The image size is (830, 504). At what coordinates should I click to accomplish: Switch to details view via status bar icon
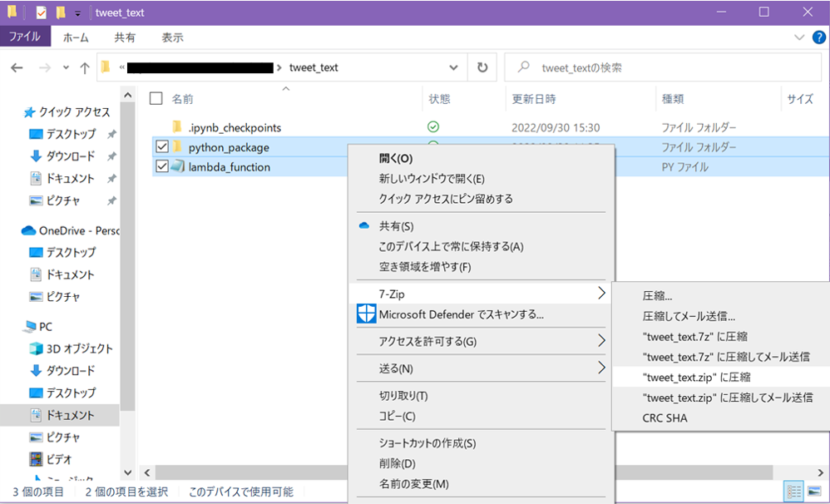click(x=795, y=492)
